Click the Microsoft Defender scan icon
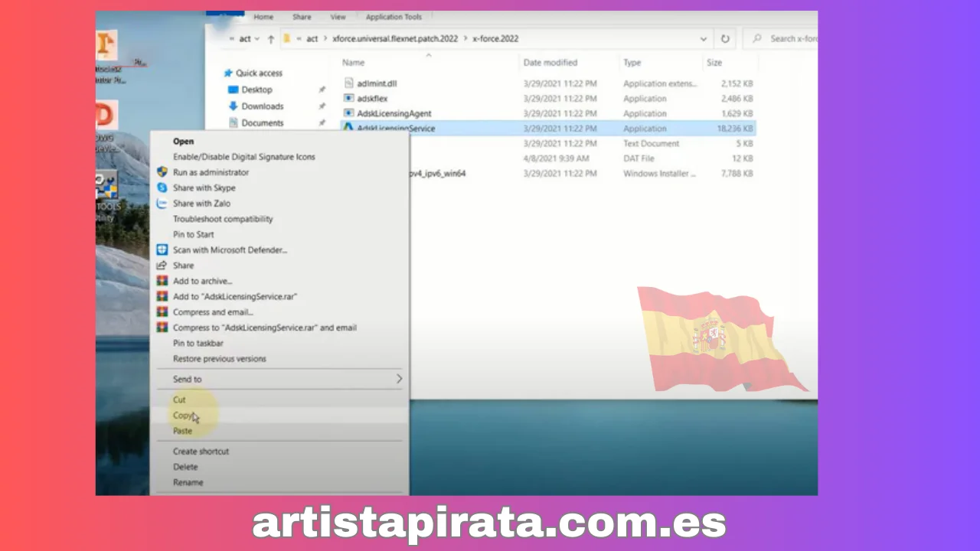Viewport: 980px width, 551px height. coord(162,250)
